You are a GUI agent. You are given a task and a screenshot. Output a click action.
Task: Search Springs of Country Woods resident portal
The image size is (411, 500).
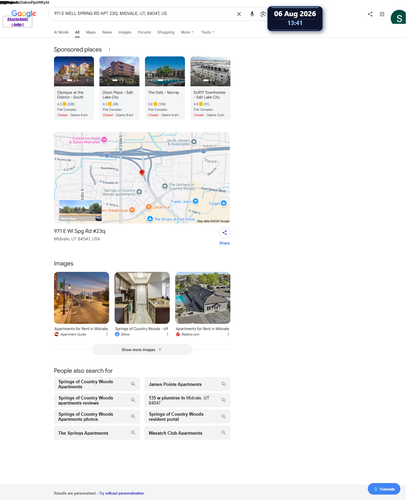click(187, 416)
